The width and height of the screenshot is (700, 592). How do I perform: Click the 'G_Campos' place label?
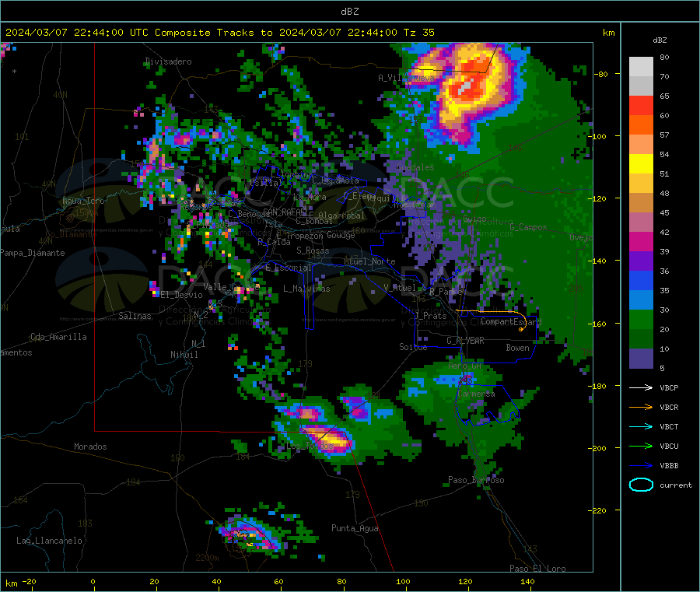(x=528, y=227)
